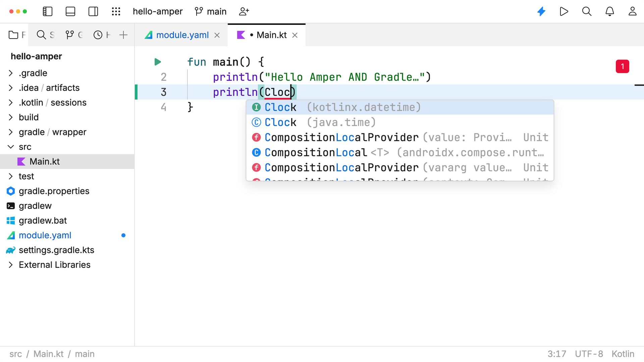Toggle the left sidebar panel icon
This screenshot has width=644, height=362.
[x=48, y=11]
